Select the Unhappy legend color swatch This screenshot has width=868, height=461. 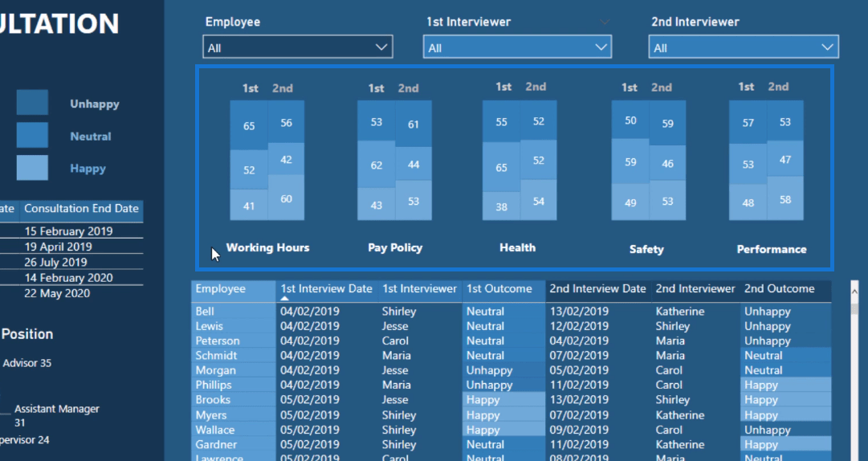pos(32,102)
